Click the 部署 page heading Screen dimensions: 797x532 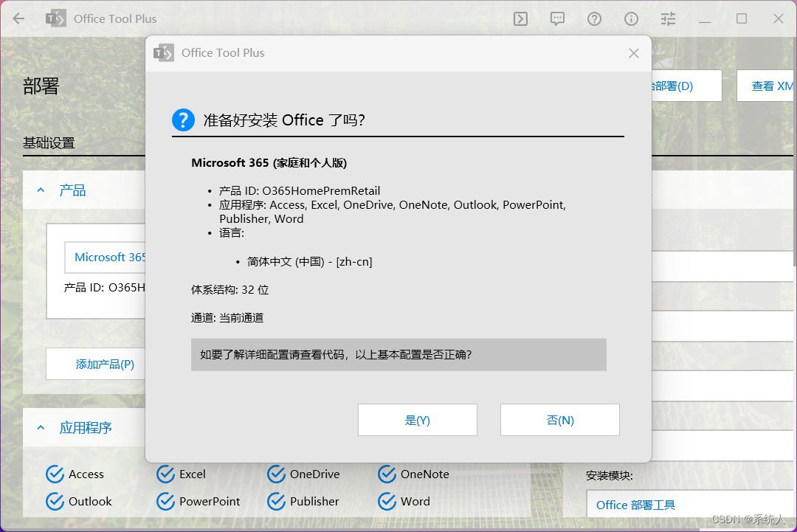click(41, 86)
